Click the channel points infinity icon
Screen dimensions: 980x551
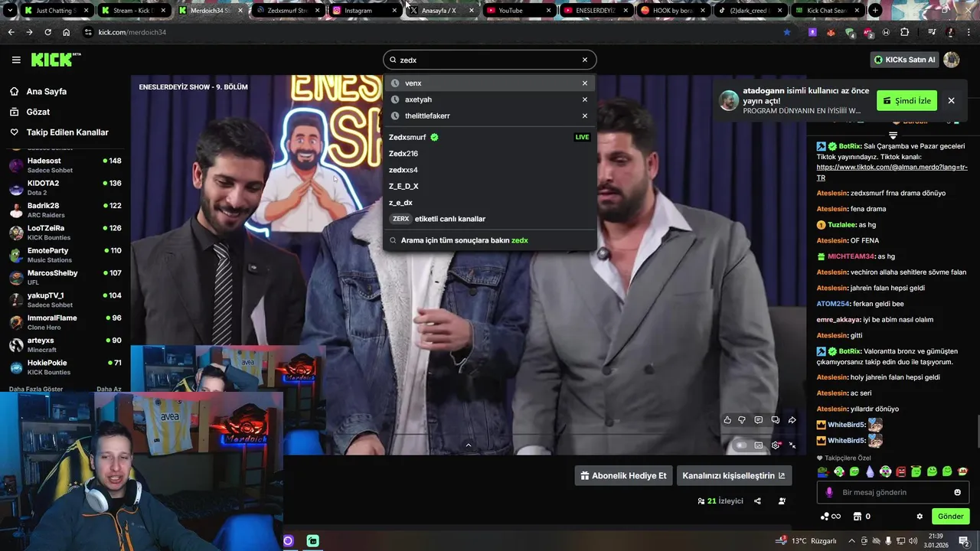coord(831,517)
